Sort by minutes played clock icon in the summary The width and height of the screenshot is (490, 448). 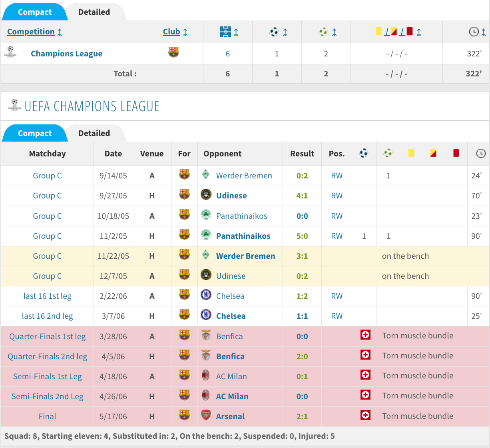tap(474, 32)
